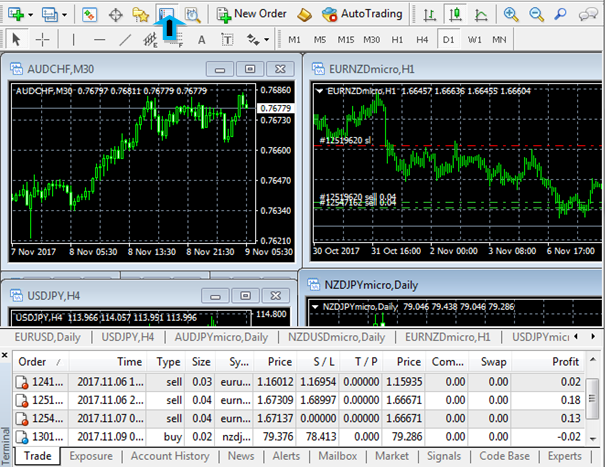Toggle the AutoTrading button

[362, 14]
